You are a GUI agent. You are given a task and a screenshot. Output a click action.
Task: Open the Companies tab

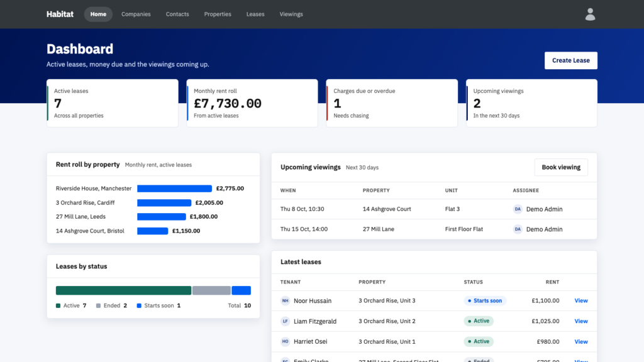point(136,14)
